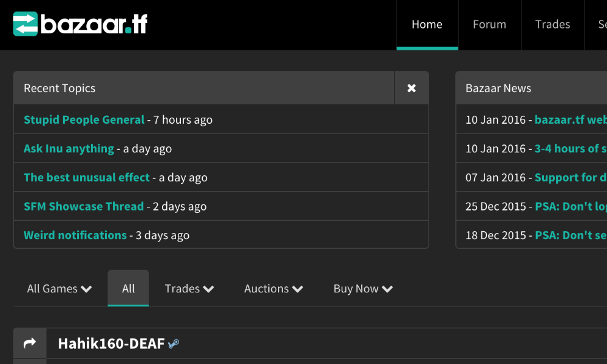607x364 pixels.
Task: Expand the Auctions dropdown
Action: [x=273, y=289]
